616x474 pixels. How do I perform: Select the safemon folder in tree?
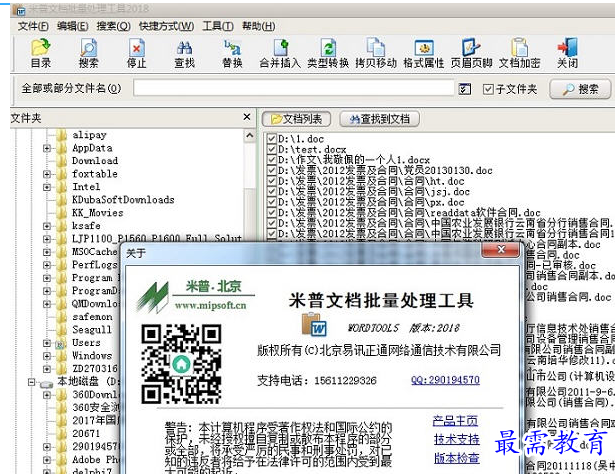tap(92, 317)
